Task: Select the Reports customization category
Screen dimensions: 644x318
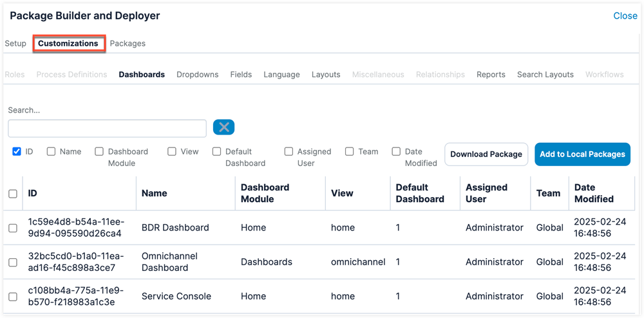Action: [x=491, y=75]
